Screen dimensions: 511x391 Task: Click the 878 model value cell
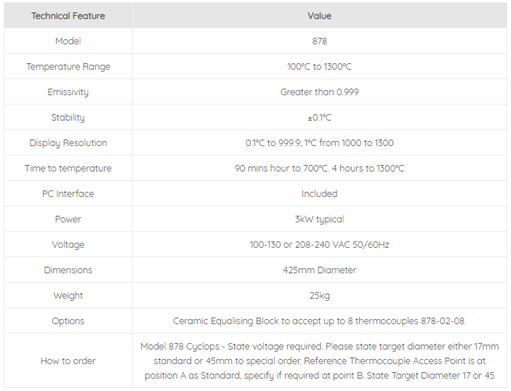tap(319, 41)
